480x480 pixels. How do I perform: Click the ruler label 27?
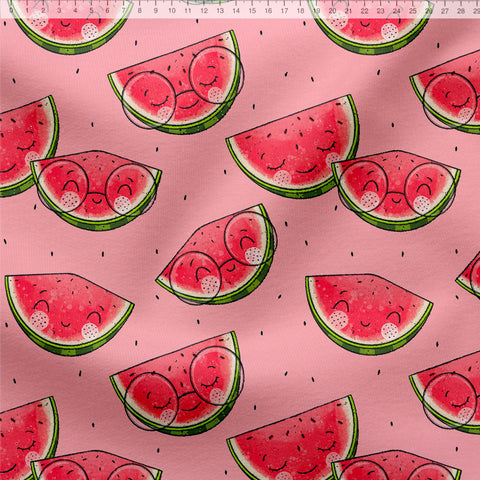click(445, 11)
